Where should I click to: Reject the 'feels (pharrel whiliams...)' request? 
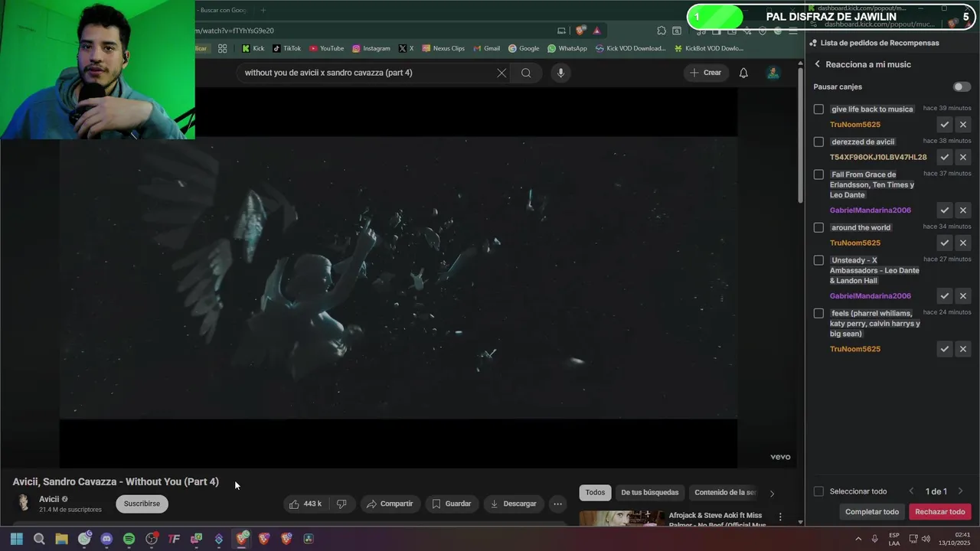(x=963, y=349)
